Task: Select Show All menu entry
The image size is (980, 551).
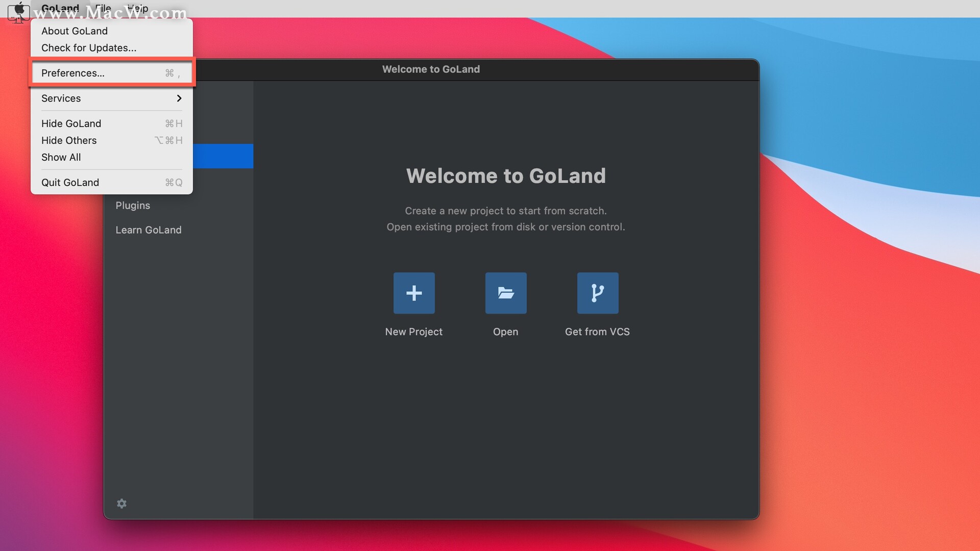Action: (x=112, y=157)
